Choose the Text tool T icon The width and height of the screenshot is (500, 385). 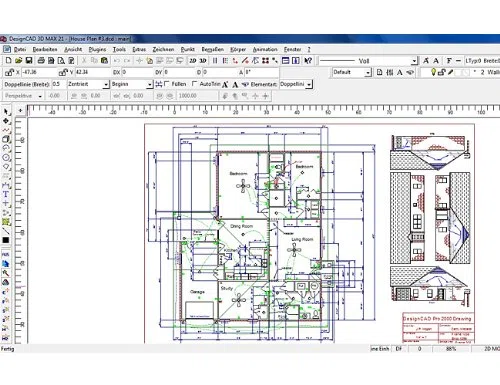[6, 194]
